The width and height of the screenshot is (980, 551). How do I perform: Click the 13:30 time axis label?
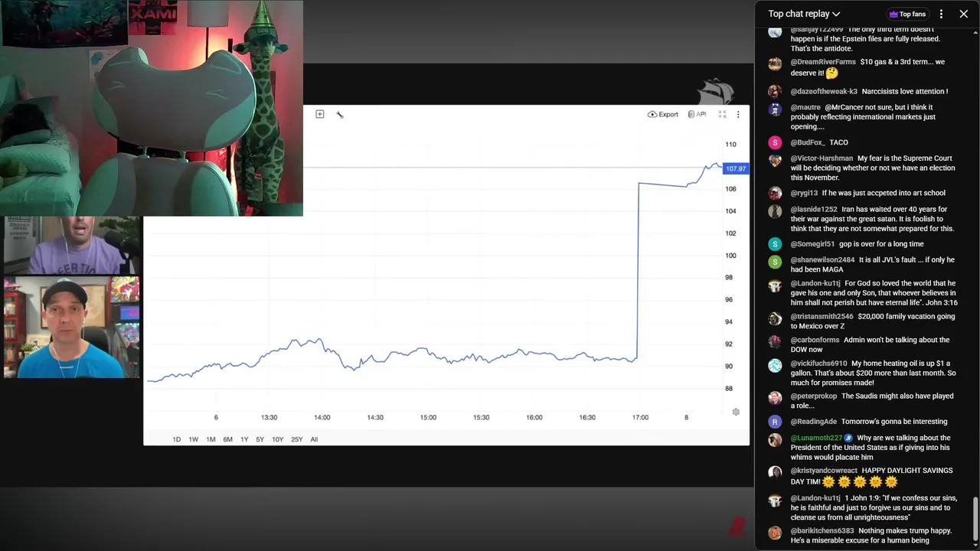(269, 418)
